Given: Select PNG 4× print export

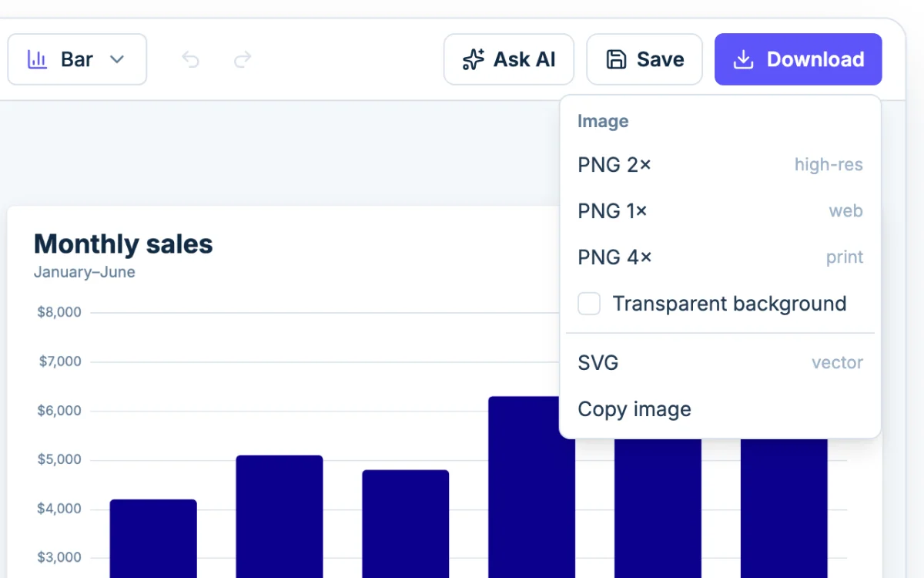Looking at the screenshot, I should tap(720, 257).
